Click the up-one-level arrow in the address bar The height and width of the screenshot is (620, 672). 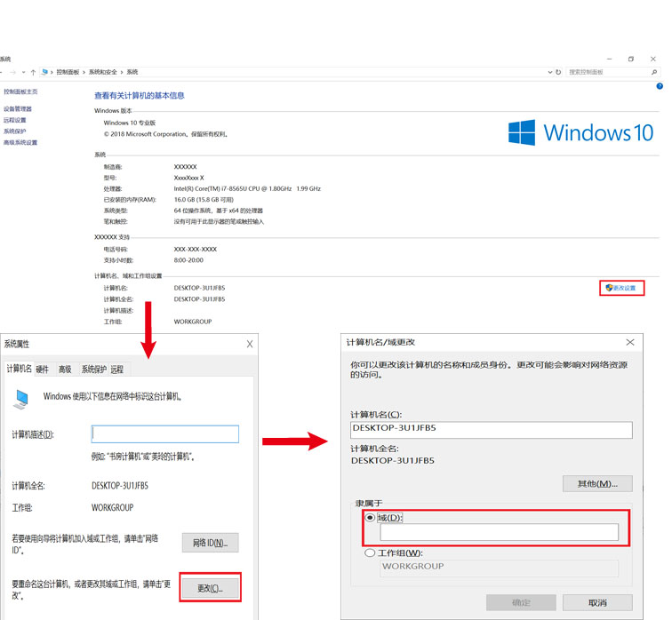pos(33,72)
